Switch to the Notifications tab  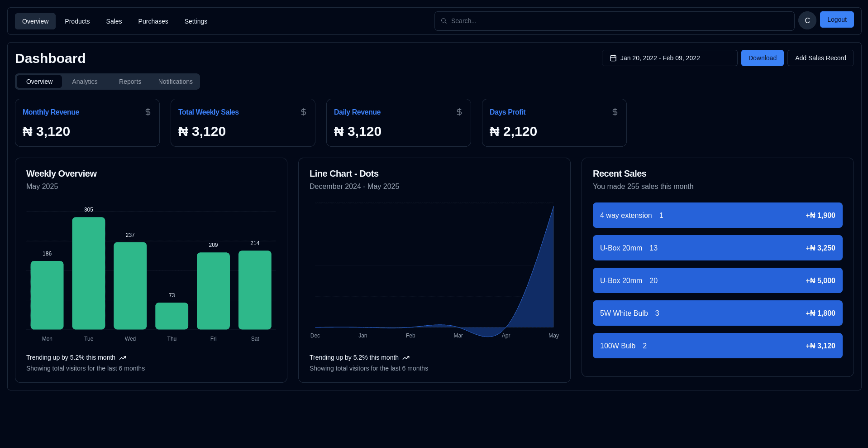176,82
